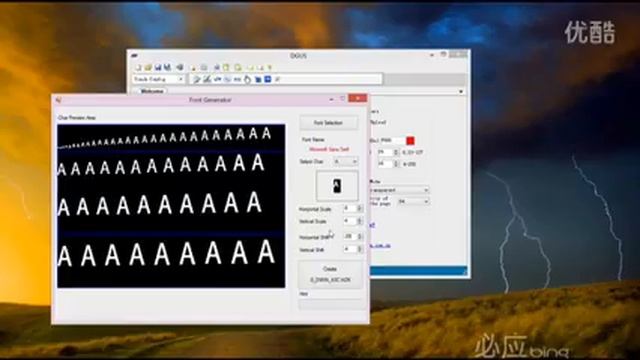Click the Vertical Shift spinner
Viewport: 640px width, 360px height.
point(353,249)
